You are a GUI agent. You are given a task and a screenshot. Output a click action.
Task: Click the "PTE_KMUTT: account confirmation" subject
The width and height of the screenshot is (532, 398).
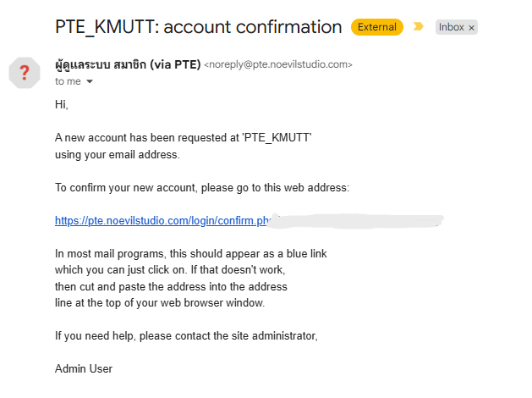point(198,27)
